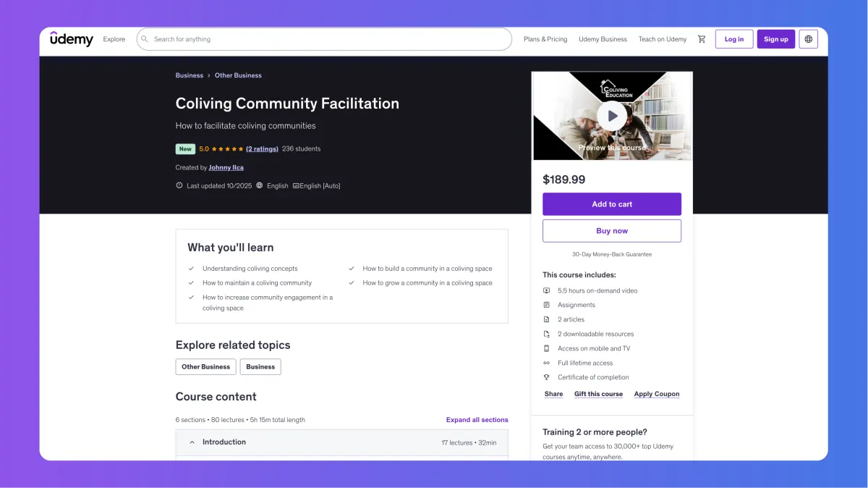The height and width of the screenshot is (488, 868).
Task: Click the certificate trophy icon
Action: click(547, 377)
